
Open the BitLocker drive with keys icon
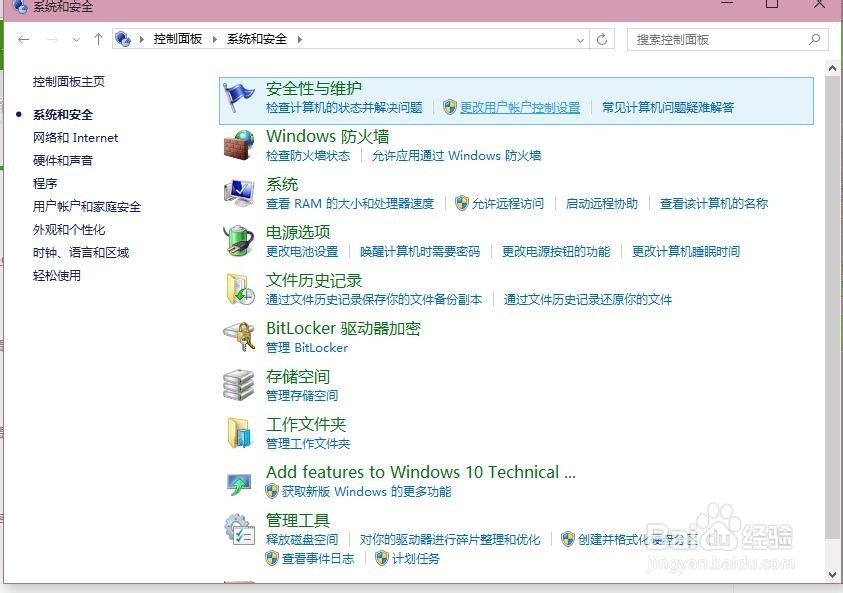pos(239,337)
